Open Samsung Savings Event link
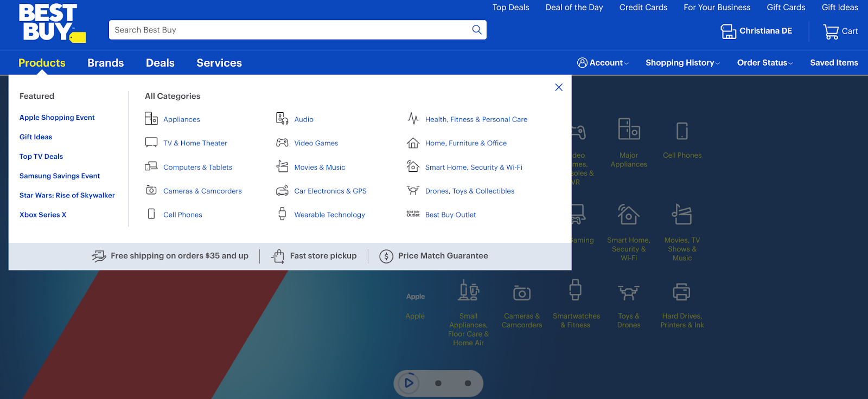 [x=60, y=176]
